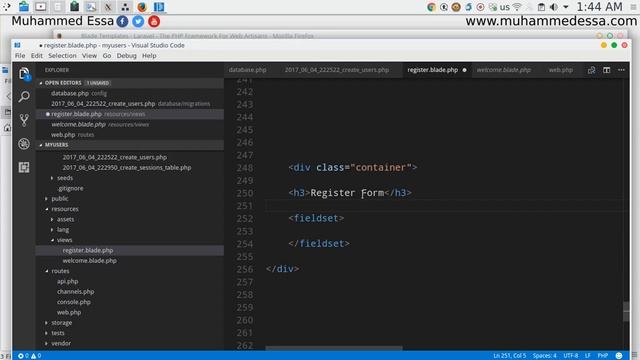Click the Open Changes icon in editor toolbar
Viewport: 640px width, 360px height.
(591, 70)
